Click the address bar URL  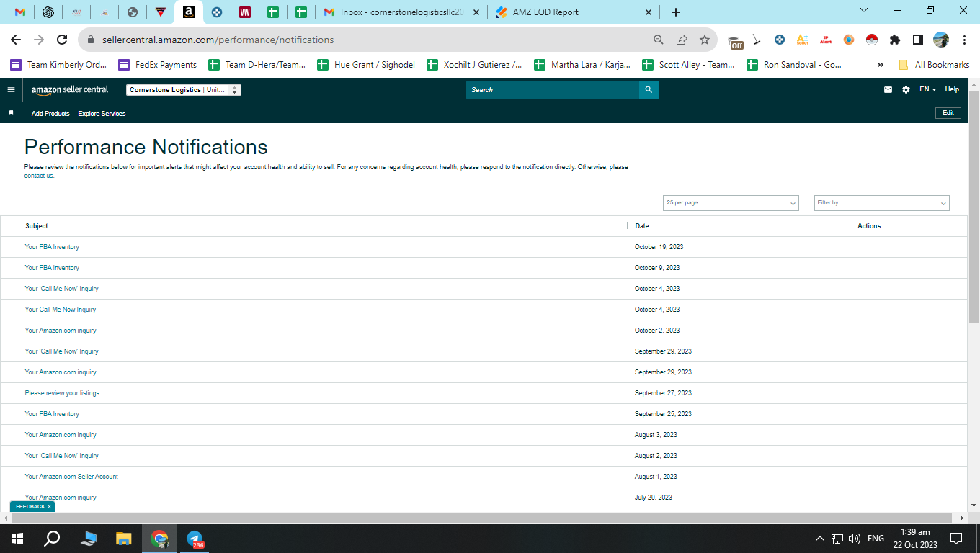point(218,40)
